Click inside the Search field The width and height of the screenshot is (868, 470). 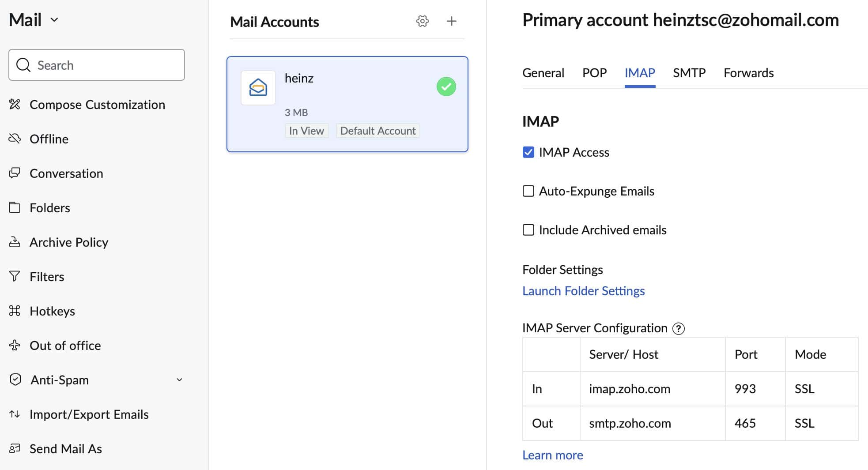click(96, 65)
